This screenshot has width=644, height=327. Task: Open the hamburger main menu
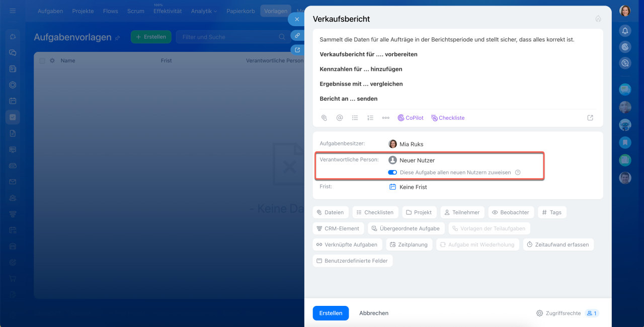pyautogui.click(x=13, y=11)
